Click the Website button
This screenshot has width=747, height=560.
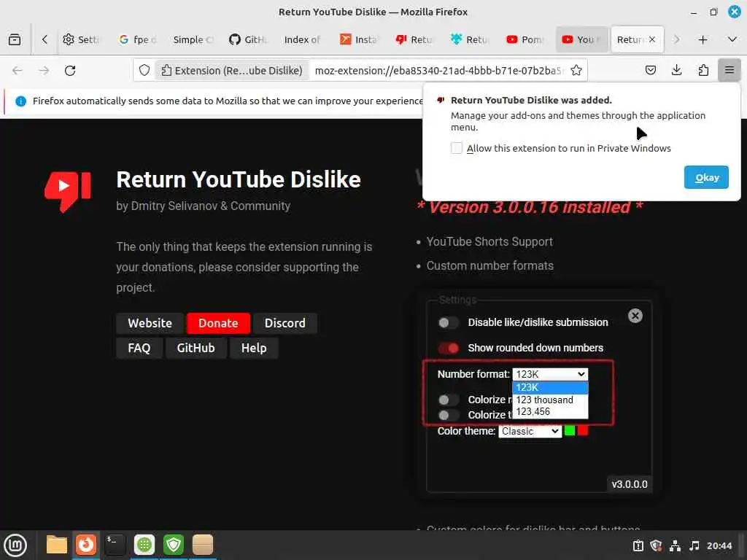tap(150, 323)
